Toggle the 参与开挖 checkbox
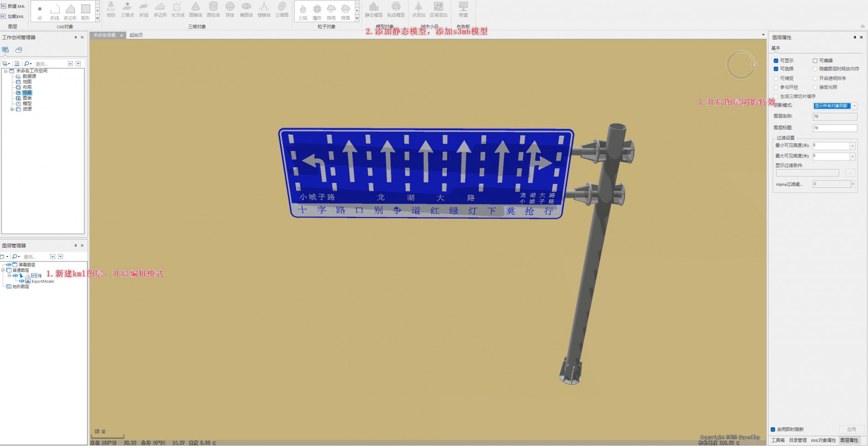 click(776, 87)
